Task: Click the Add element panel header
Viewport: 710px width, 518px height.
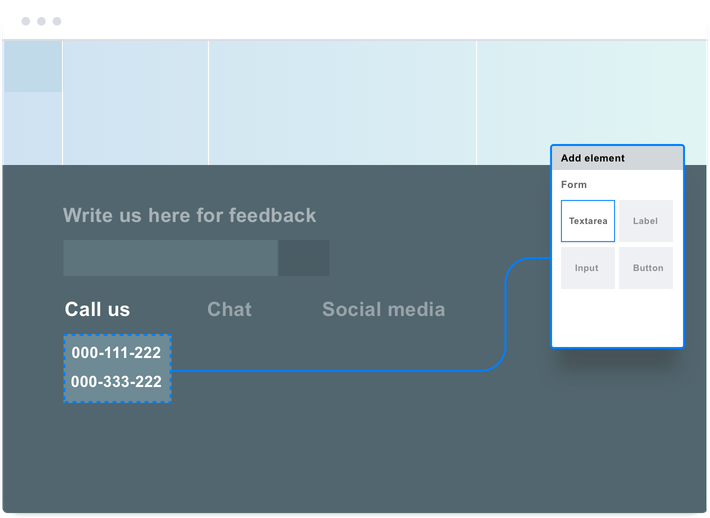Action: [x=617, y=158]
